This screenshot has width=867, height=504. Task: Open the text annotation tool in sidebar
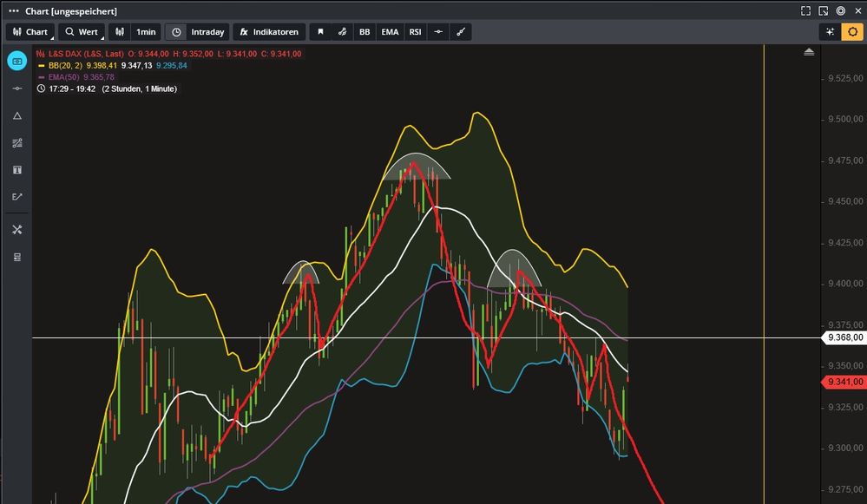click(x=16, y=170)
